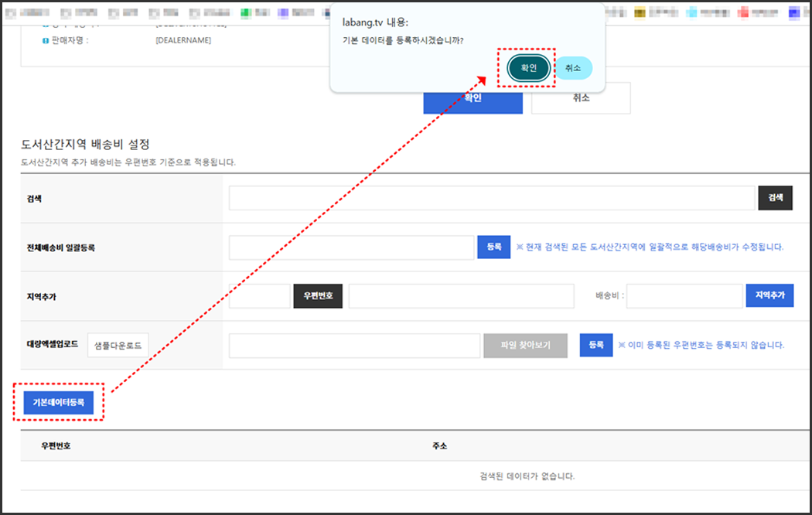Click 확인 in the labang.tv alert dialog
Screen dimensions: 812x515
pyautogui.click(x=528, y=69)
